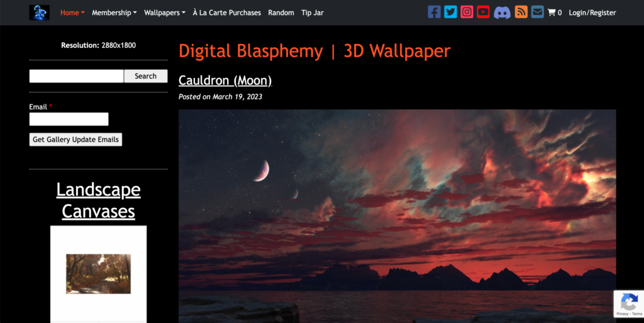Open the Discord icon link
Viewport: 644px width, 323px height.
pyautogui.click(x=502, y=13)
